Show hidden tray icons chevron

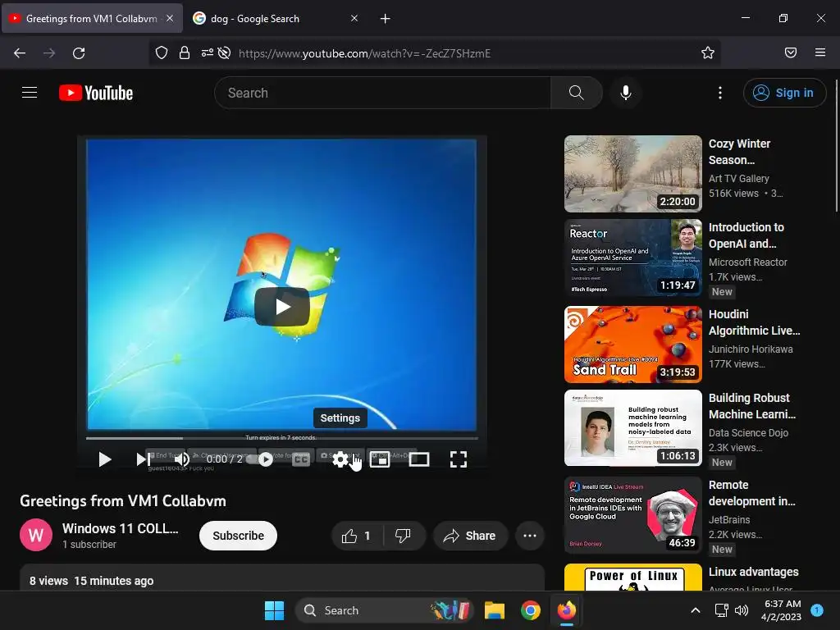[696, 610]
